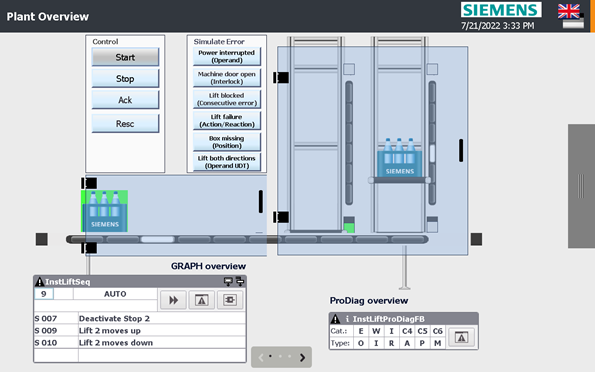Select the row S 010 Lift 2 moves down
The width and height of the screenshot is (595, 372).
(140, 343)
